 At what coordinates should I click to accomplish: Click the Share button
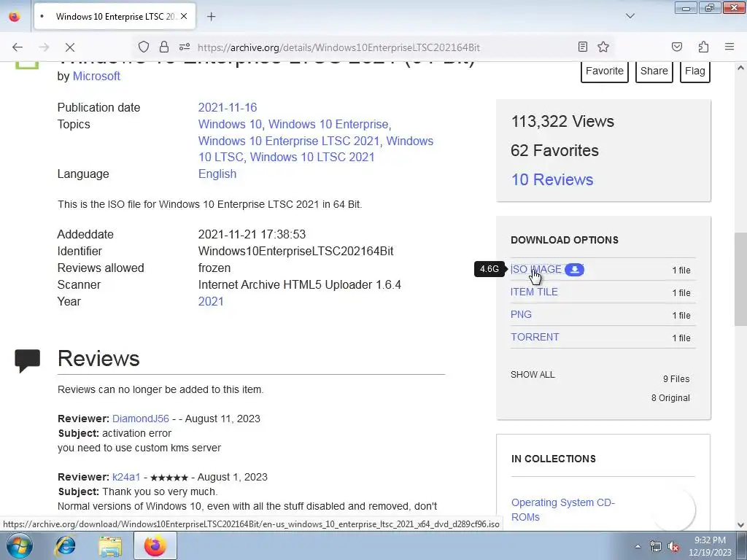click(x=654, y=71)
